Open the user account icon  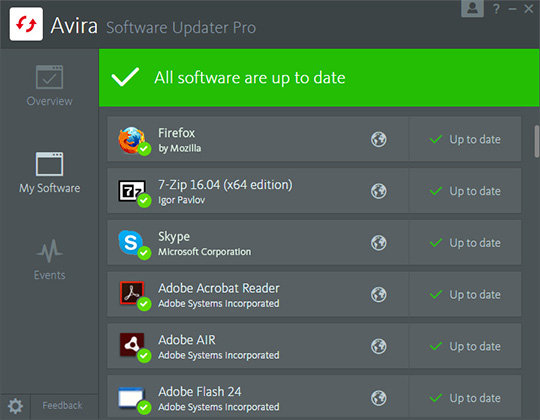coord(472,8)
